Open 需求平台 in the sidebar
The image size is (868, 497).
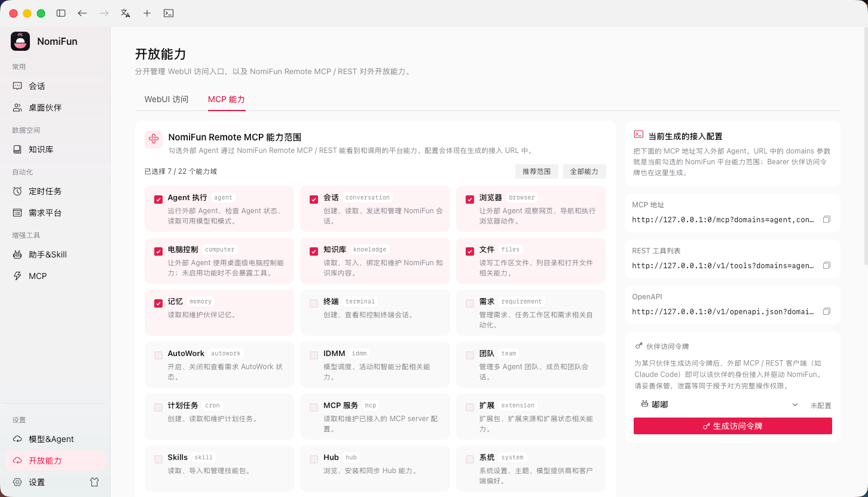click(x=55, y=213)
